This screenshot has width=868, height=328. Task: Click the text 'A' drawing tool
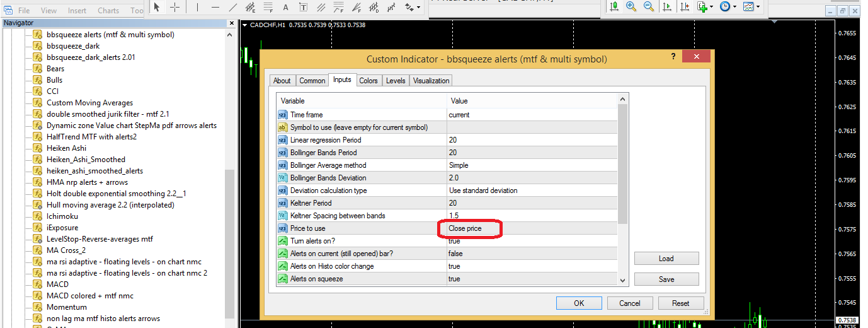click(x=286, y=7)
